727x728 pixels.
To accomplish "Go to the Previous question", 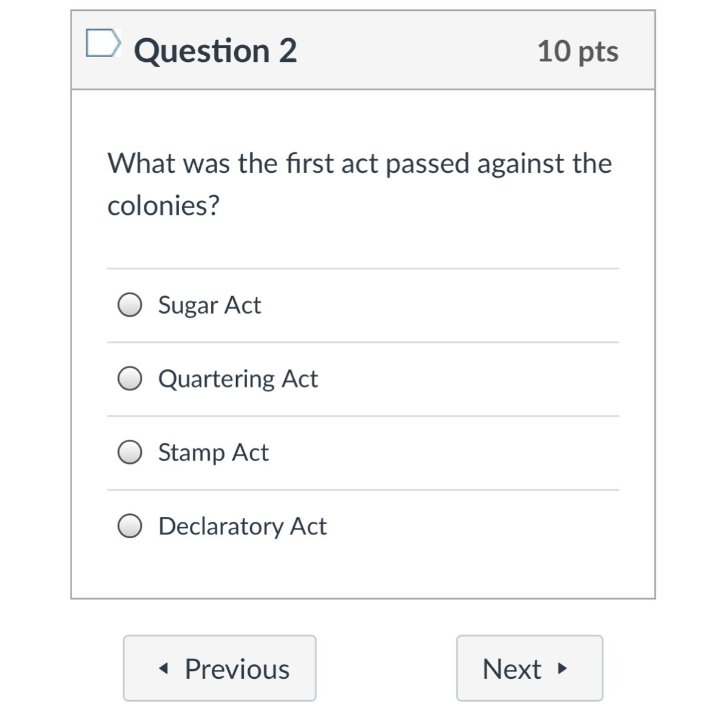I will [220, 669].
